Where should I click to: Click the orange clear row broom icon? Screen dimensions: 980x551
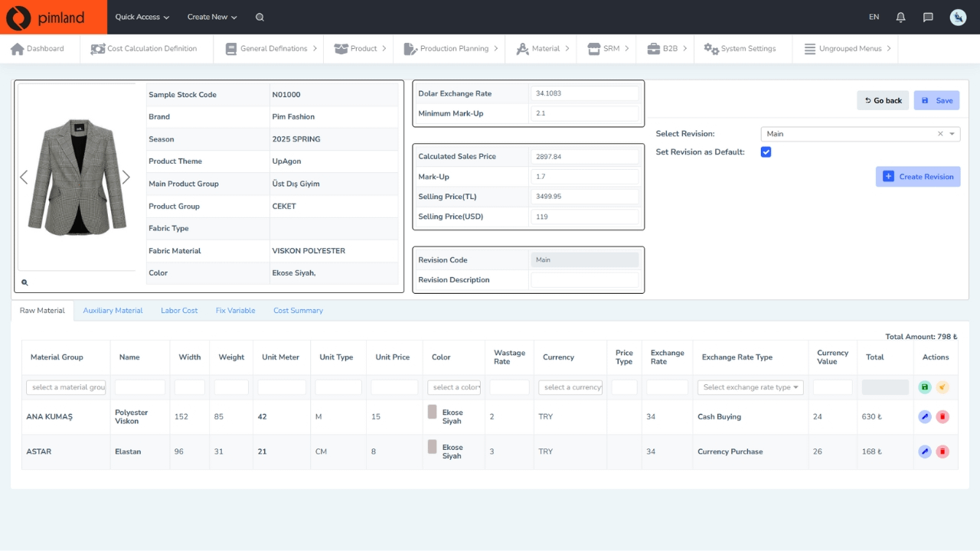click(x=942, y=387)
